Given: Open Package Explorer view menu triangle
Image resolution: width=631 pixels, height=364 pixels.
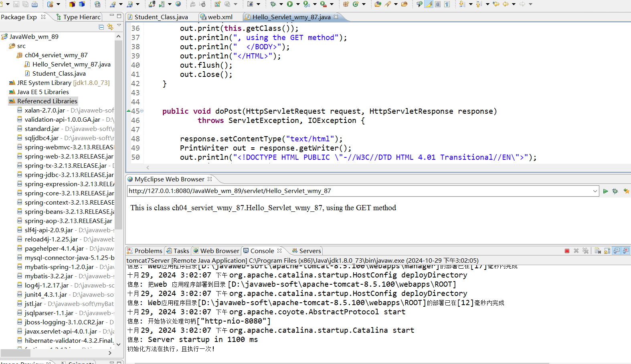Looking at the screenshot, I should pos(119,26).
